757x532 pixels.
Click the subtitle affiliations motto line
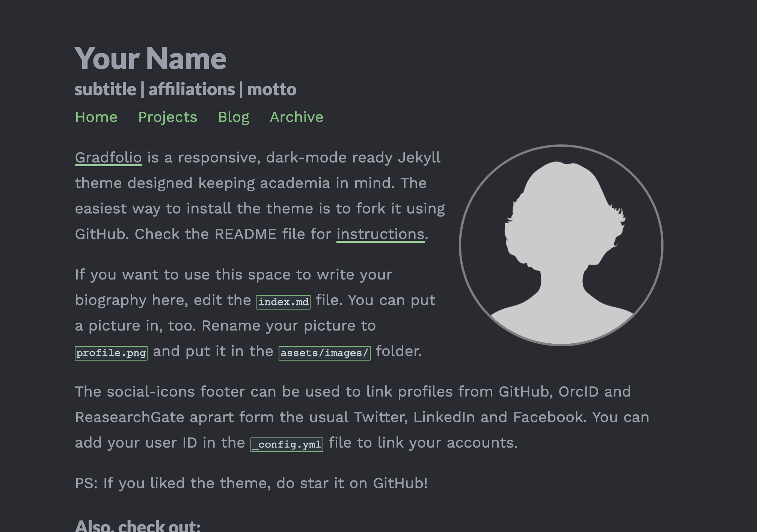(185, 90)
